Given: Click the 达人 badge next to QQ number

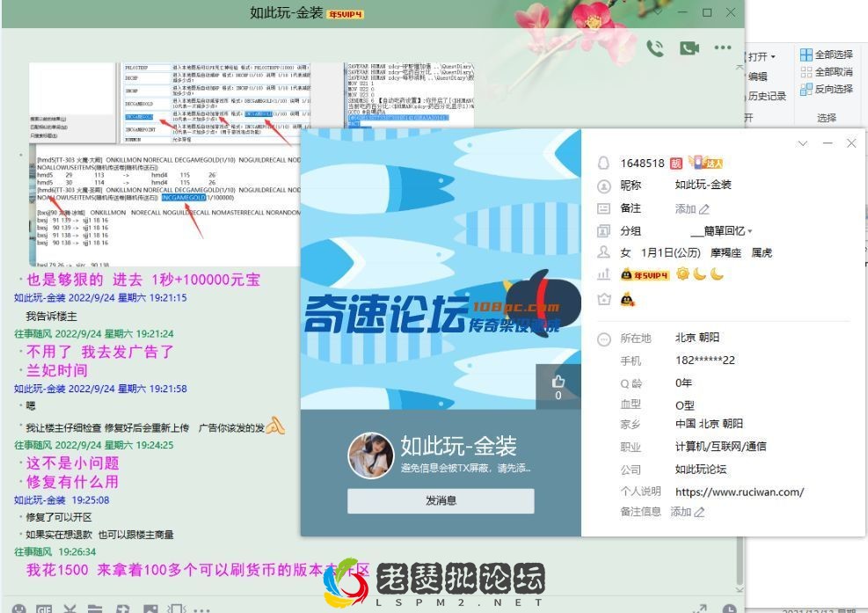Looking at the screenshot, I should (706, 162).
